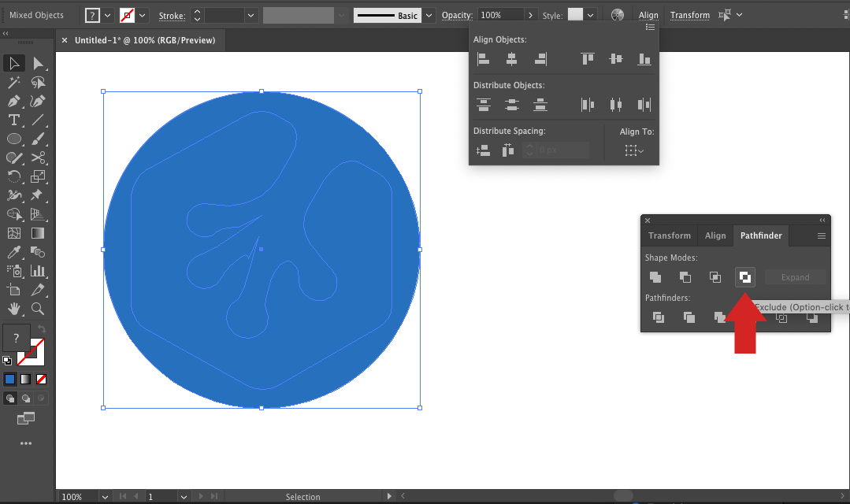Apply the Exclude shape mode in Pathfinder
850x504 pixels.
point(745,277)
